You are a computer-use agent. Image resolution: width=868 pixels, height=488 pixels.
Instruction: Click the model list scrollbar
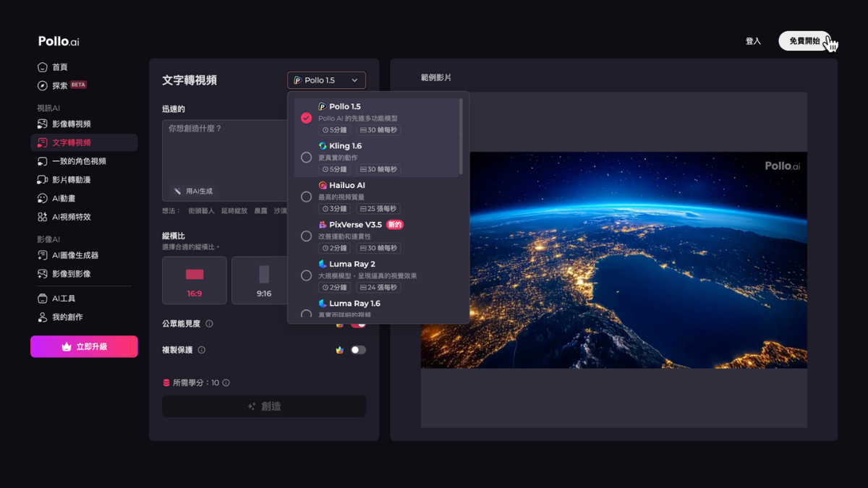point(461,137)
